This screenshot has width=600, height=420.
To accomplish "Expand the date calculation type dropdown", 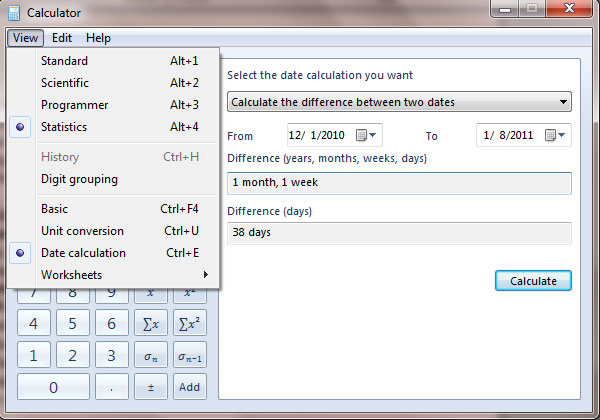I will click(399, 102).
